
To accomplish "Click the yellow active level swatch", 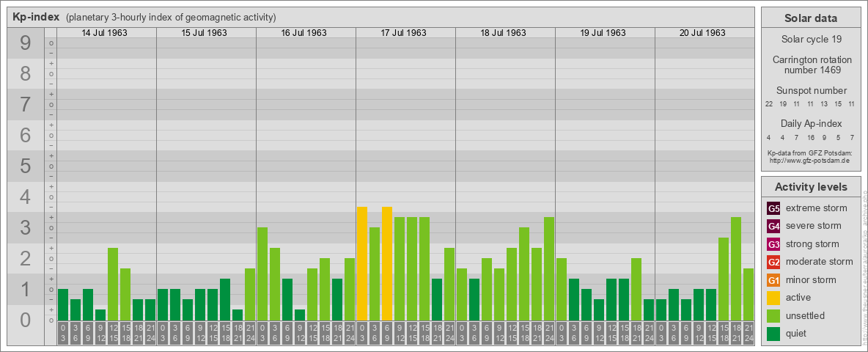I will click(x=773, y=298).
